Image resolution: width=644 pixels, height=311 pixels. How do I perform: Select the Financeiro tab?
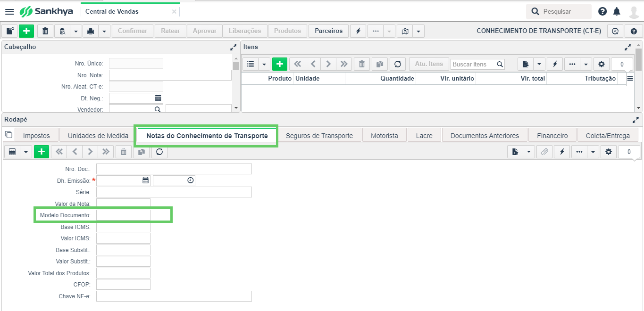[x=552, y=136]
